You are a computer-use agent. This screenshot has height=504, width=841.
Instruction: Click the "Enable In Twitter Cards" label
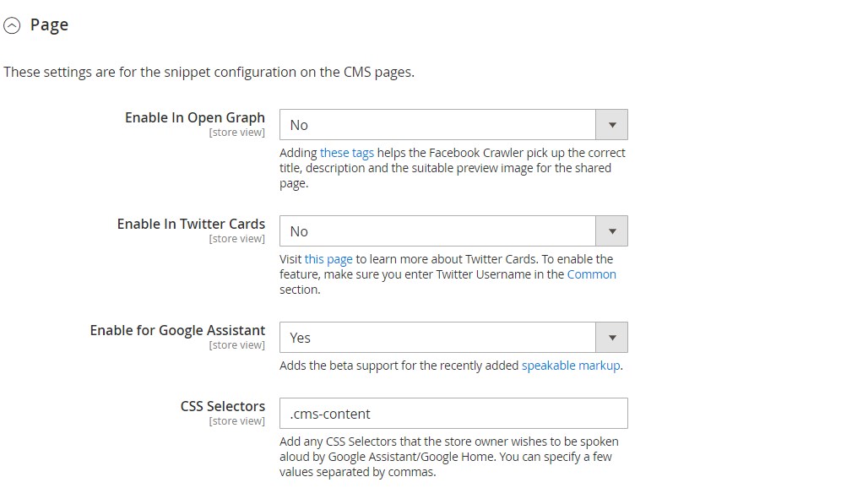pyautogui.click(x=191, y=224)
